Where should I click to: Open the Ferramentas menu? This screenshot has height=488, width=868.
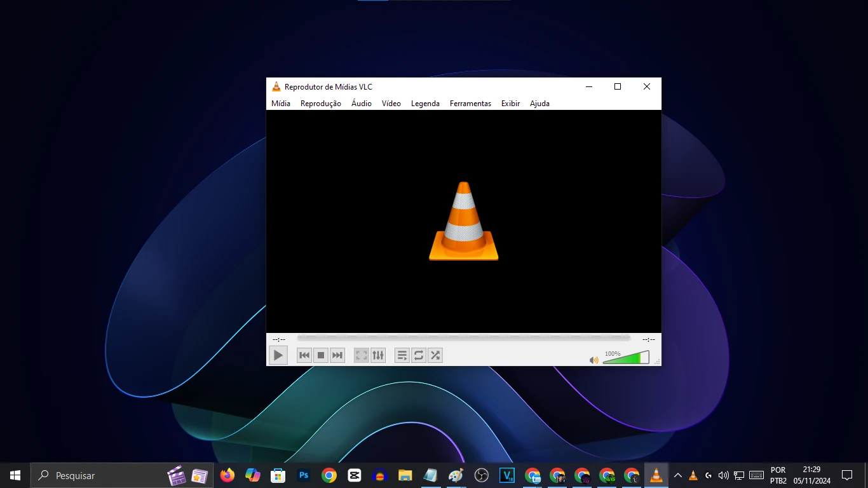point(470,104)
